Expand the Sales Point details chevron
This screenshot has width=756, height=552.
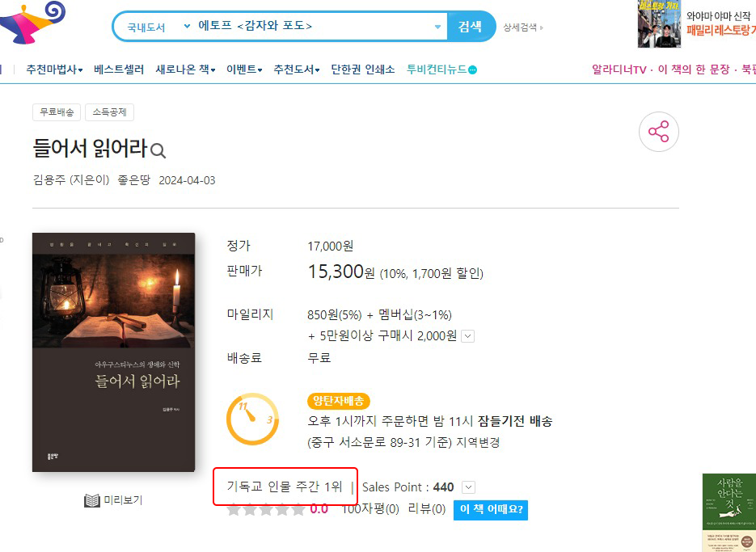pyautogui.click(x=468, y=487)
